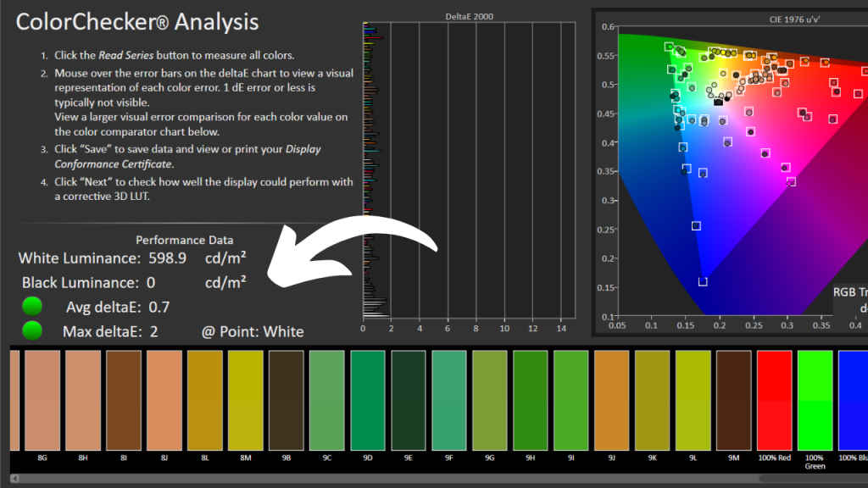This screenshot has height=488, width=868.
Task: Click the "DeltaE 2000" chart title
Action: point(470,17)
